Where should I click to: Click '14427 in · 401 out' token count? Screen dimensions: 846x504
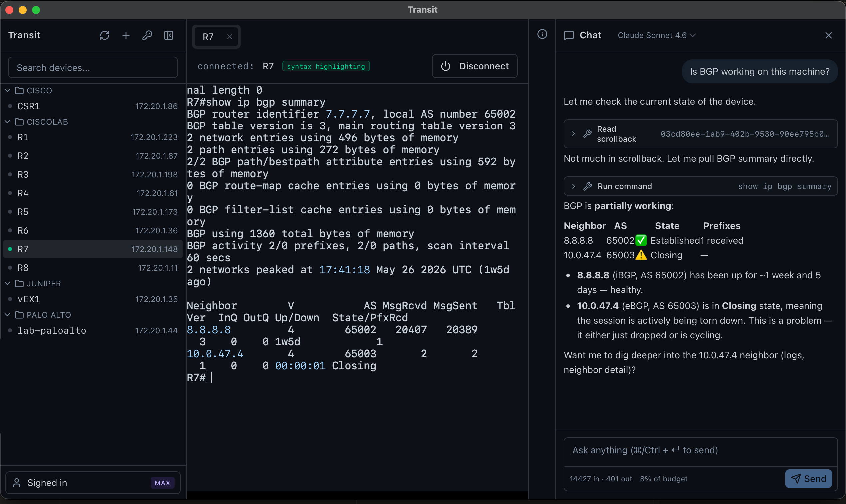point(600,479)
